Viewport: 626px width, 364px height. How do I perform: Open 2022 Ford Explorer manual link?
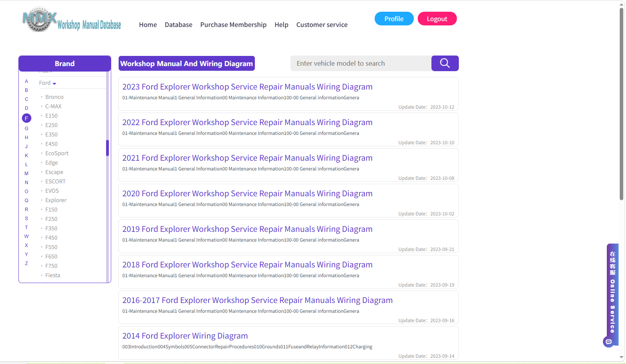pyautogui.click(x=247, y=122)
